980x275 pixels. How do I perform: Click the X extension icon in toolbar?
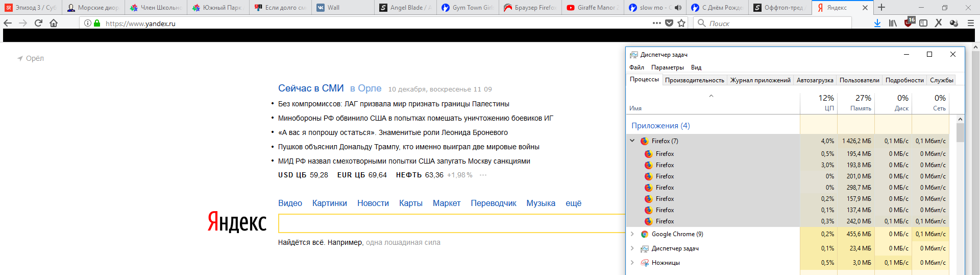pyautogui.click(x=938, y=23)
